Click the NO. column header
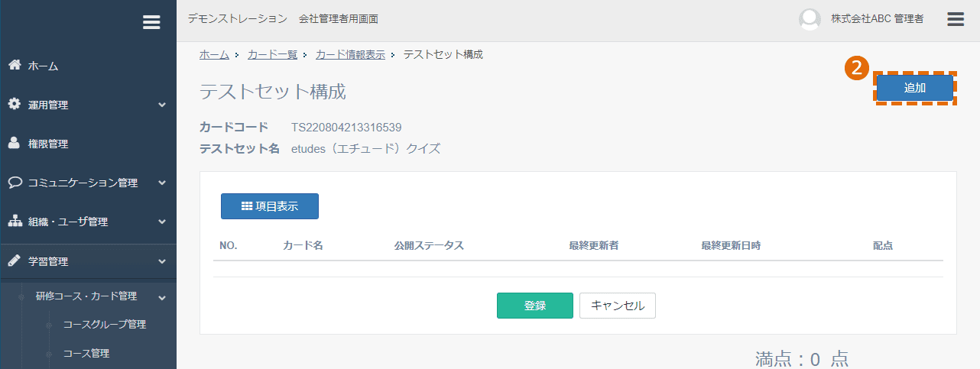 coord(229,245)
